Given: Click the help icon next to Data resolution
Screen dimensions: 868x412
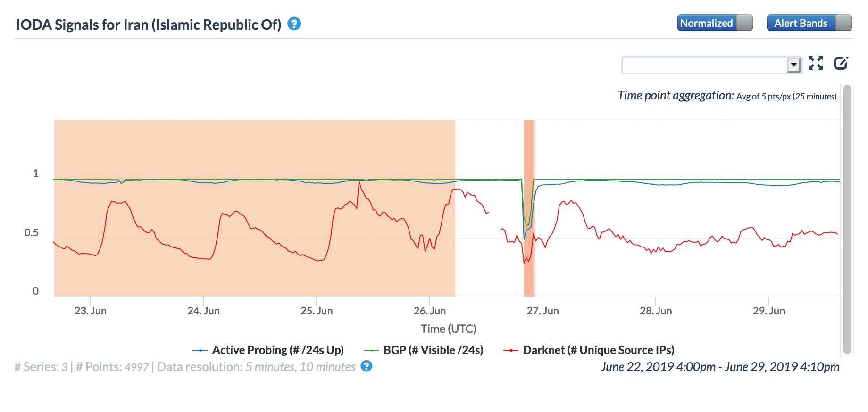Looking at the screenshot, I should pyautogui.click(x=367, y=366).
